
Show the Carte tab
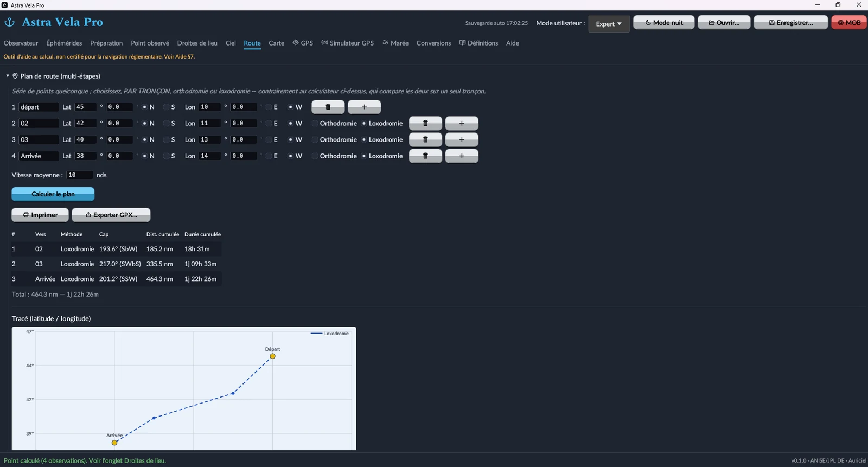(276, 43)
